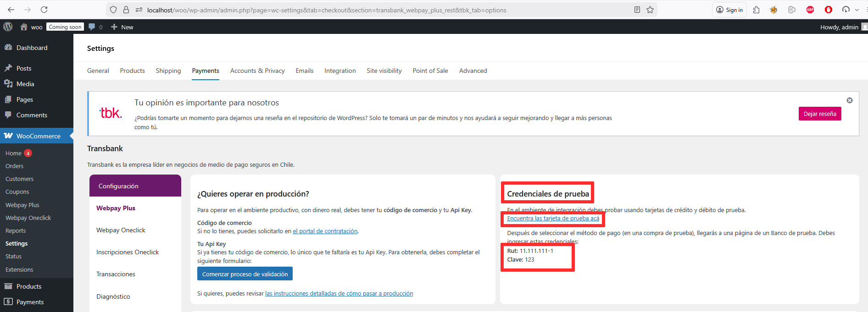Open Extensions under WooCommerce
868x312 pixels.
coord(19,269)
